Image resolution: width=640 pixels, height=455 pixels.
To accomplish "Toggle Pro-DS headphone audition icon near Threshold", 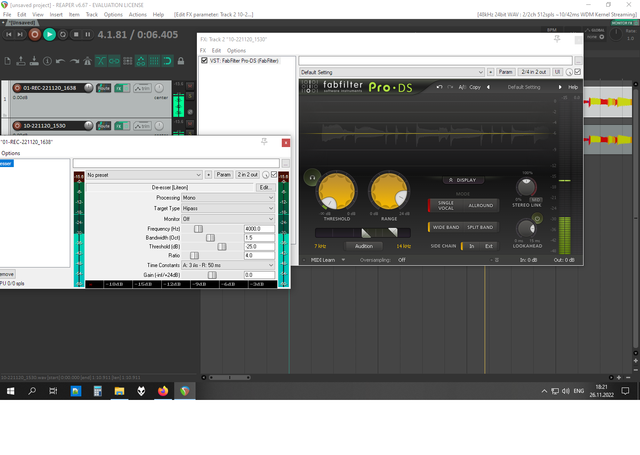I will (312, 178).
